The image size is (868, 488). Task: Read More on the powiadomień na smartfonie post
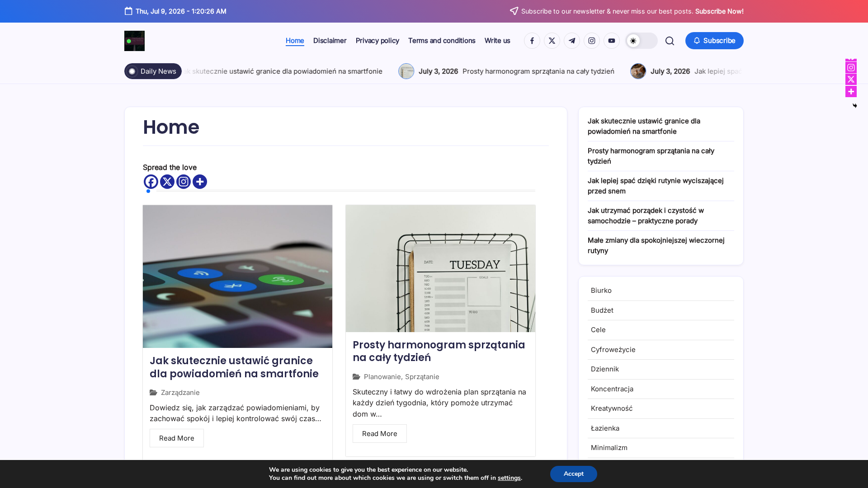click(177, 438)
